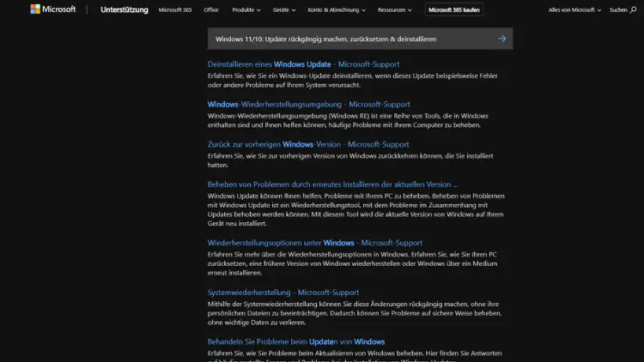Click the Windows 11/10 Update search field

tap(360, 39)
